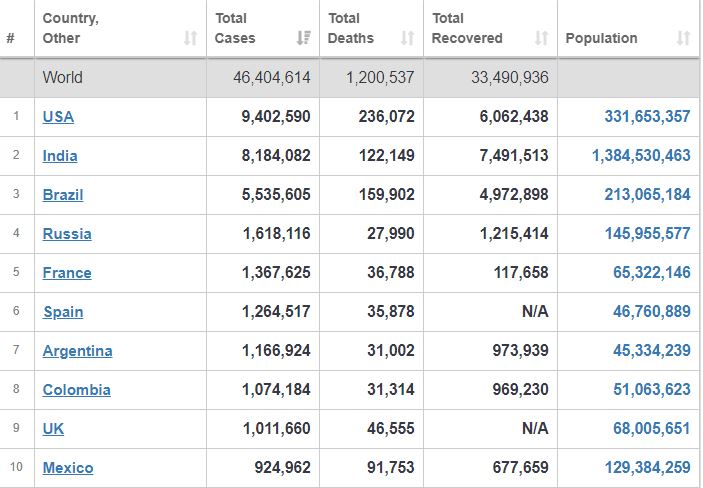Open the India country link
This screenshot has height=488, width=703.
[60, 156]
